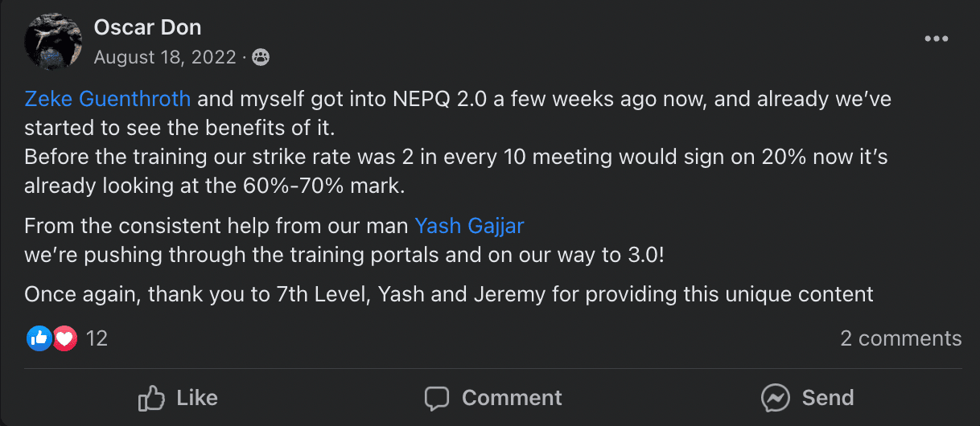Screen dimensions: 980x426
Task: Open the three-dots post options menu
Action: pyautogui.click(x=936, y=39)
